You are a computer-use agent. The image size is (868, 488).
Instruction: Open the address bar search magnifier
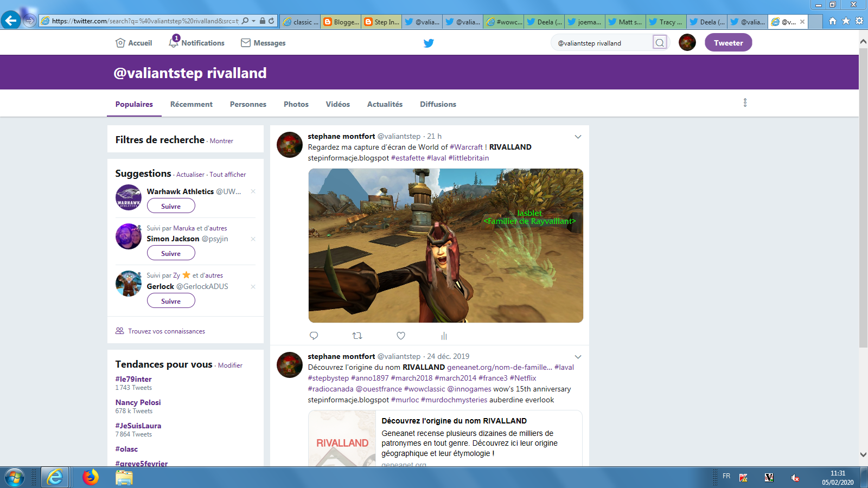pyautogui.click(x=245, y=21)
